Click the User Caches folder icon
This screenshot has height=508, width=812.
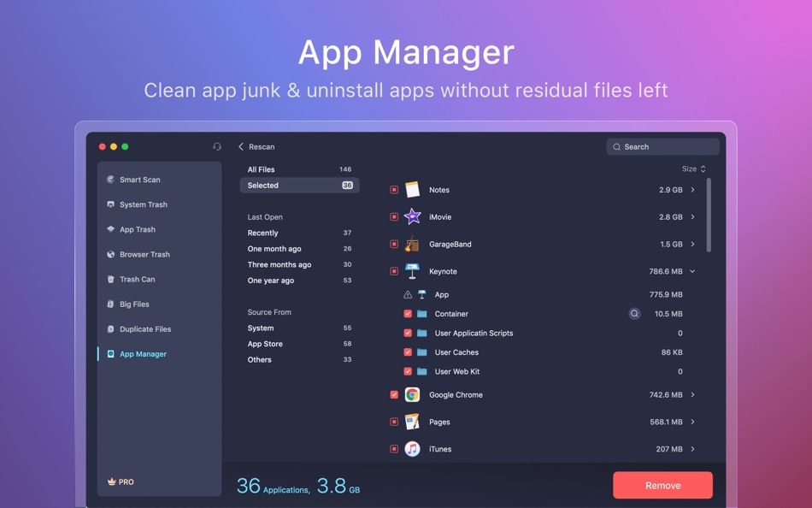coord(422,352)
